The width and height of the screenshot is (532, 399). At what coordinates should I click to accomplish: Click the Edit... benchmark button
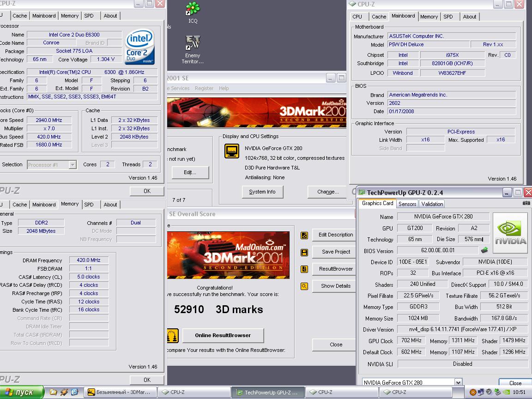(x=190, y=173)
